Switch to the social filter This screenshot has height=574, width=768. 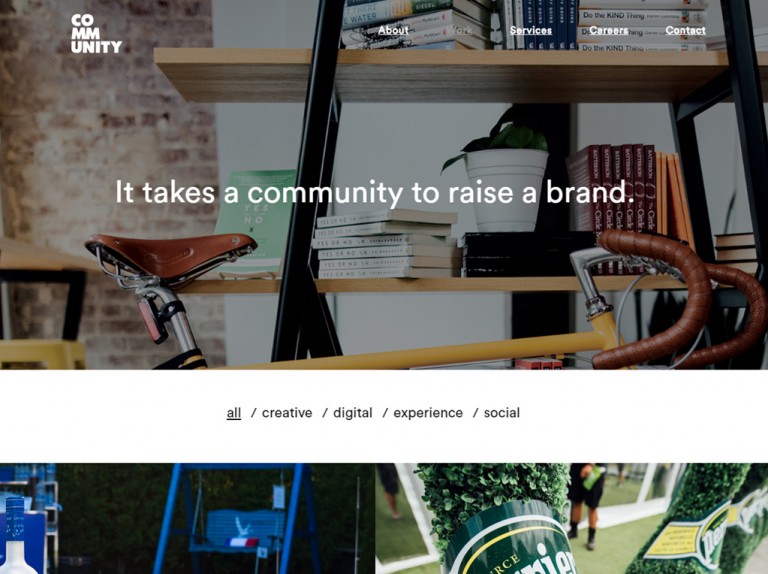click(502, 413)
